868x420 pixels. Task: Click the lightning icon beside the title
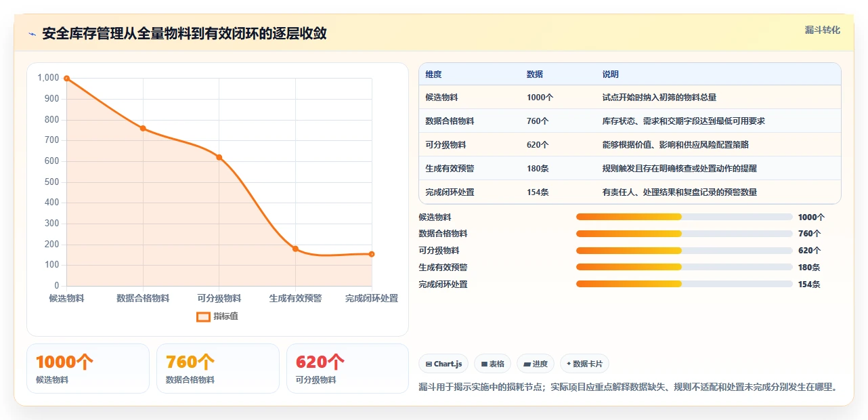click(32, 34)
